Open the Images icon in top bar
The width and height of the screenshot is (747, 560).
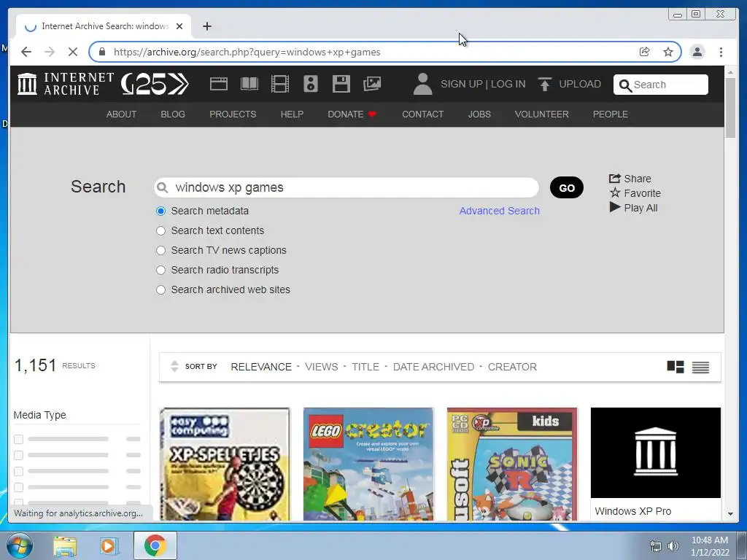coord(372,85)
